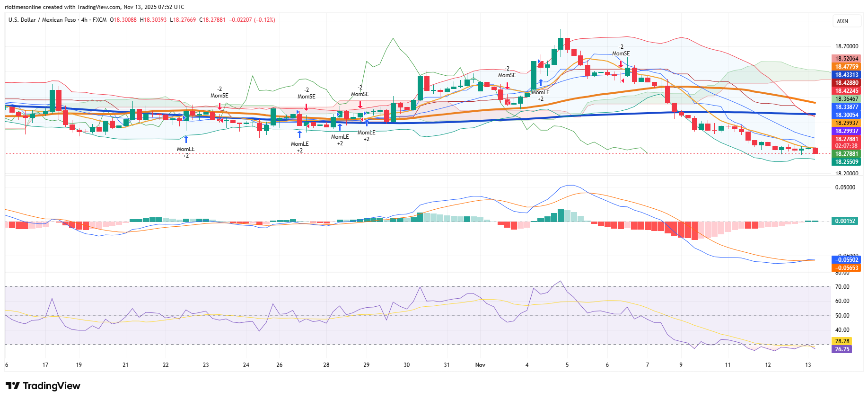Screen dimensions: 868x400
Task: Click the date label 9 on time axis
Action: tap(681, 365)
